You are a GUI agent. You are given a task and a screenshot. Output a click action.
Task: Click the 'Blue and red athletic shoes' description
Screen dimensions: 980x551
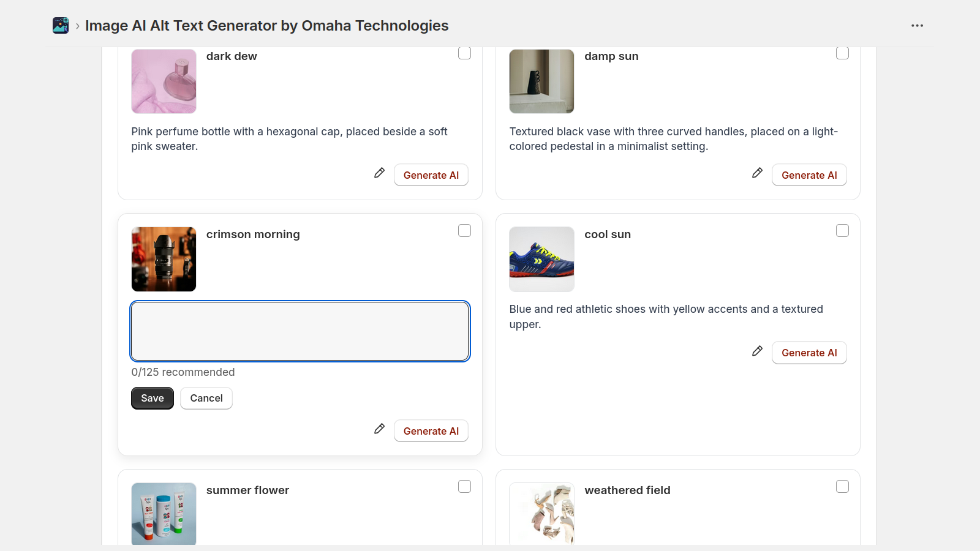point(666,317)
